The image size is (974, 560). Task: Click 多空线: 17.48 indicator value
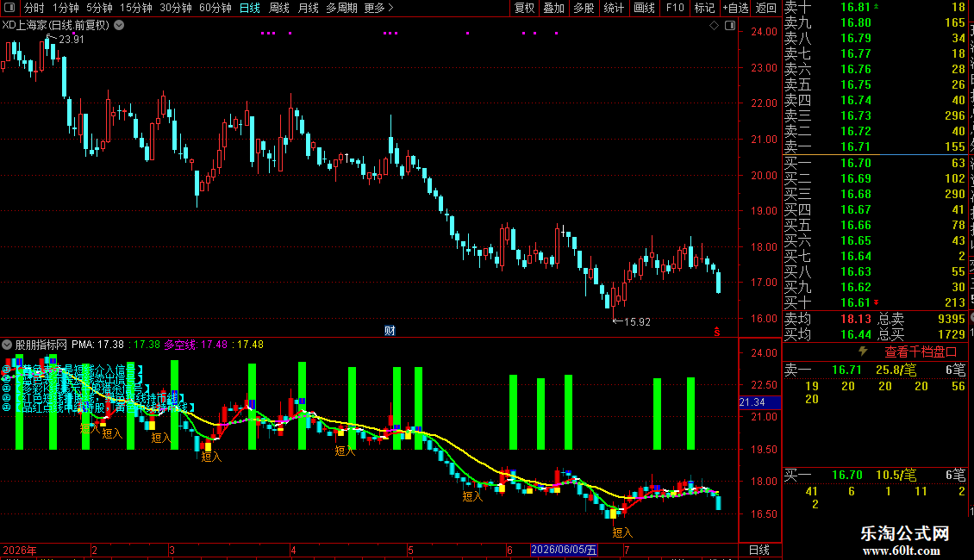point(196,344)
